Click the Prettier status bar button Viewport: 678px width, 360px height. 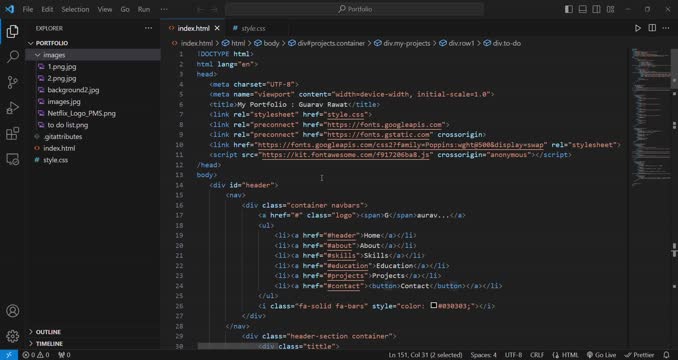(x=640, y=355)
